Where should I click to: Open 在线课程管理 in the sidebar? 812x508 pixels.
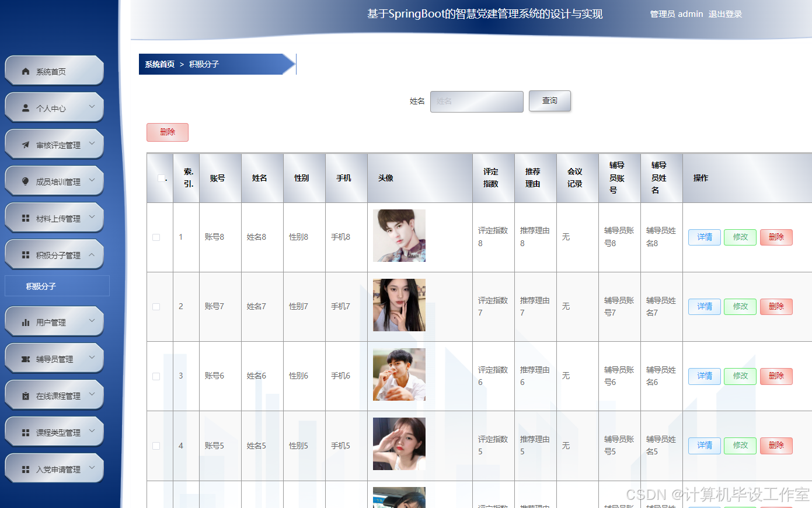tap(54, 395)
